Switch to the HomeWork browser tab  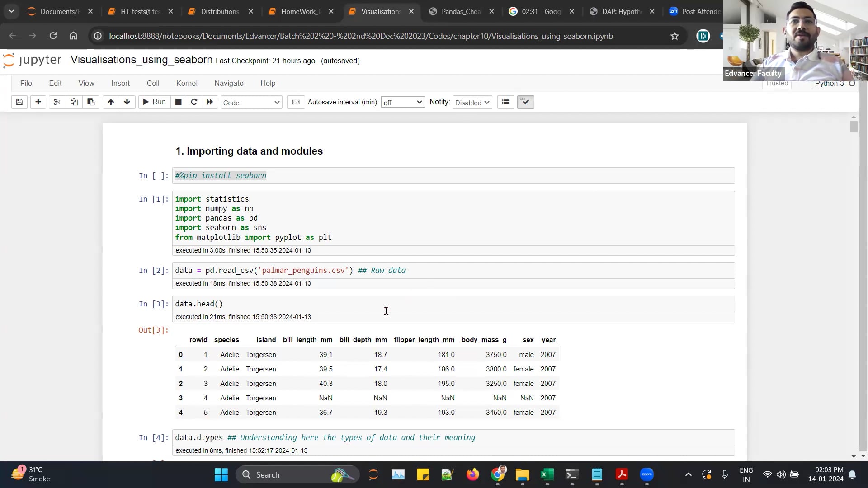click(x=300, y=11)
